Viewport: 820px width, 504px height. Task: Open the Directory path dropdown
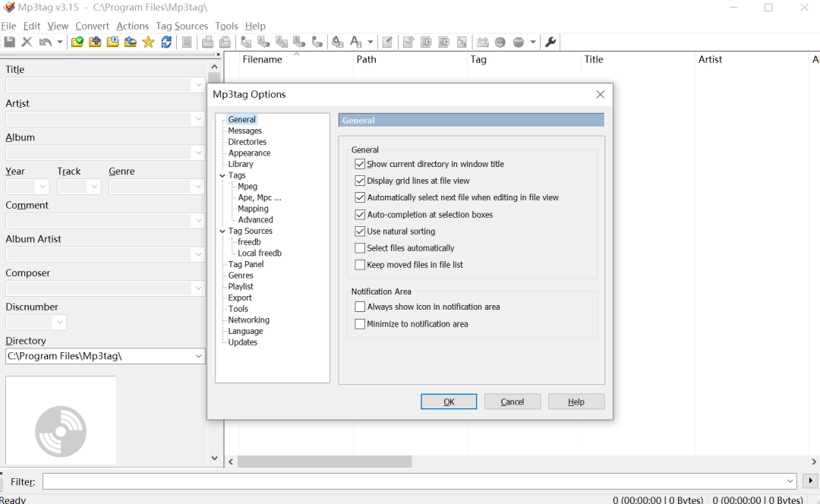(x=198, y=355)
